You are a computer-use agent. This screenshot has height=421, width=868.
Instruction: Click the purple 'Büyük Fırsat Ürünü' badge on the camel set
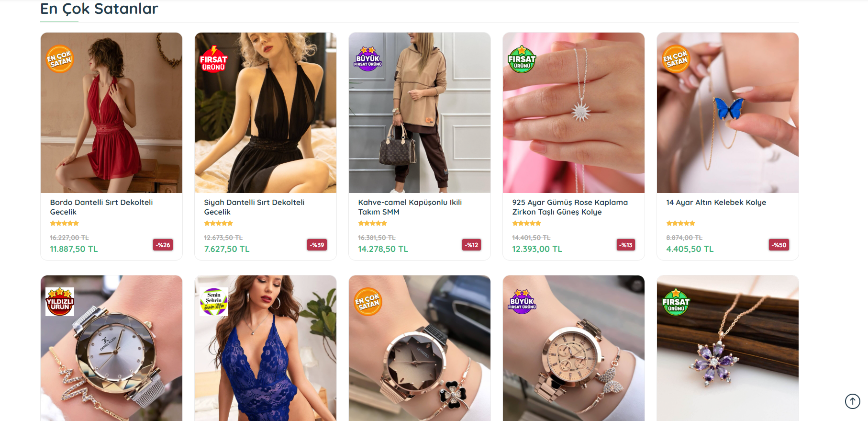coord(368,59)
